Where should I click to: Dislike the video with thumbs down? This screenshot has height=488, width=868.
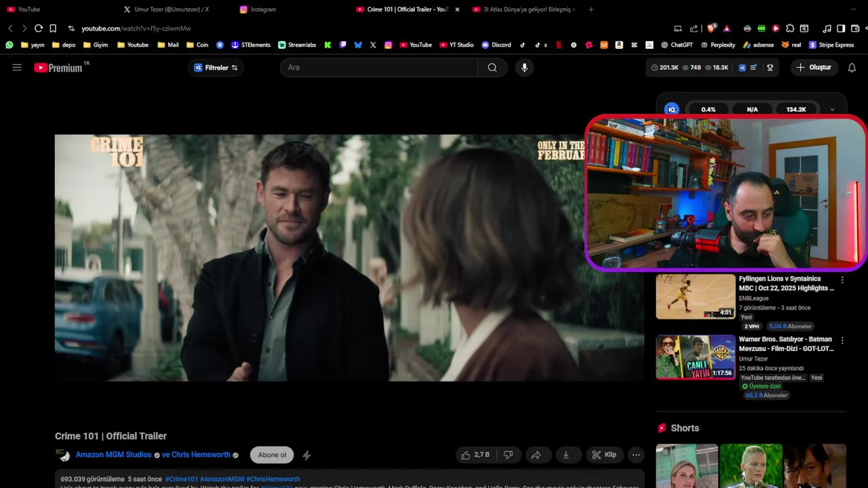[x=509, y=455]
